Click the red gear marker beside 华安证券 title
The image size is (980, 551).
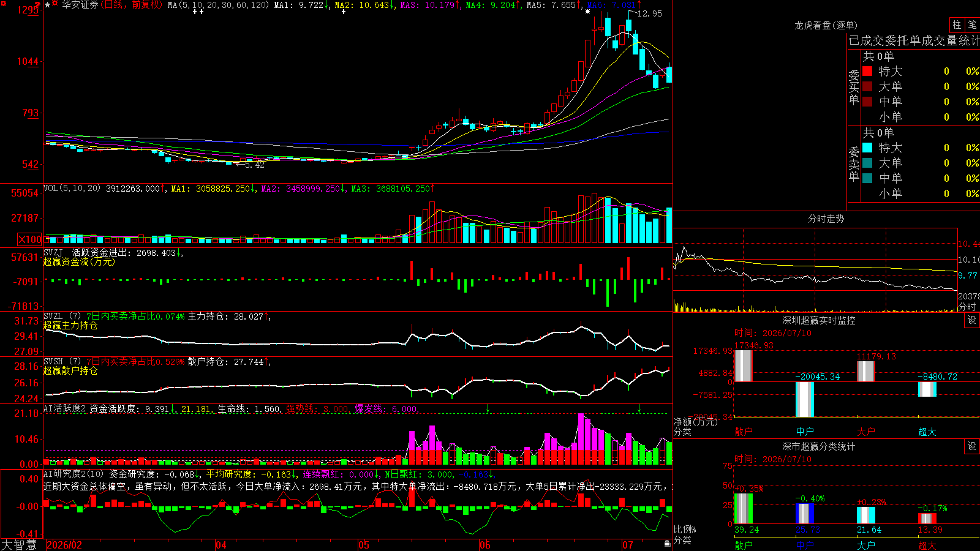pos(56,4)
